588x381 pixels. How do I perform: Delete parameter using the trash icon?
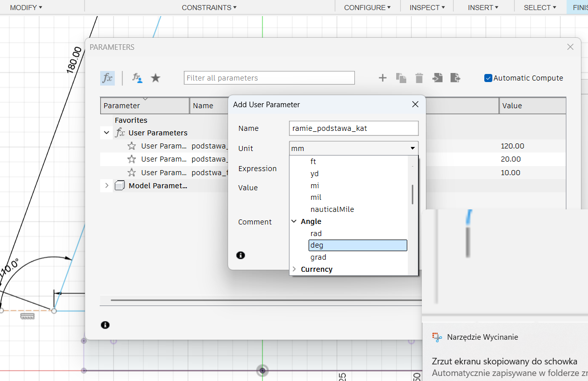(x=419, y=78)
